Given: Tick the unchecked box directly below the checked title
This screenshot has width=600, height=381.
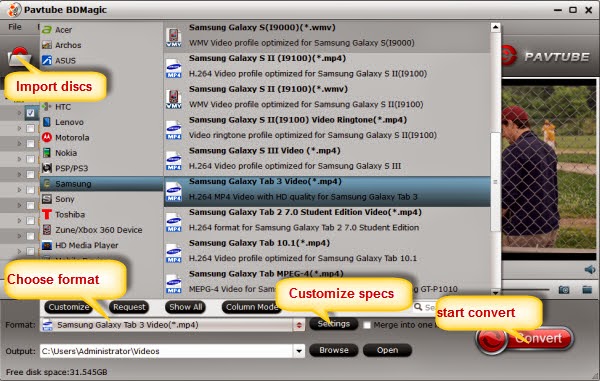Looking at the screenshot, I should pos(30,129).
